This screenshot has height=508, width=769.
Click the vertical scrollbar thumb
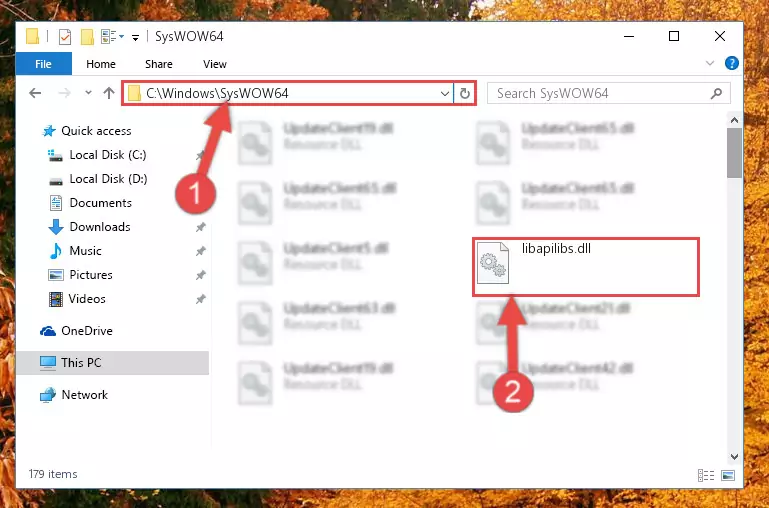coord(734,152)
